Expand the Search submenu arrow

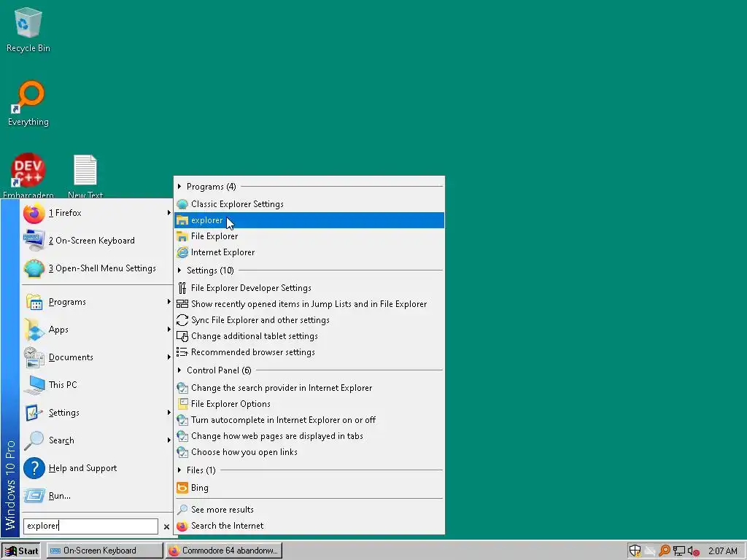pos(169,440)
